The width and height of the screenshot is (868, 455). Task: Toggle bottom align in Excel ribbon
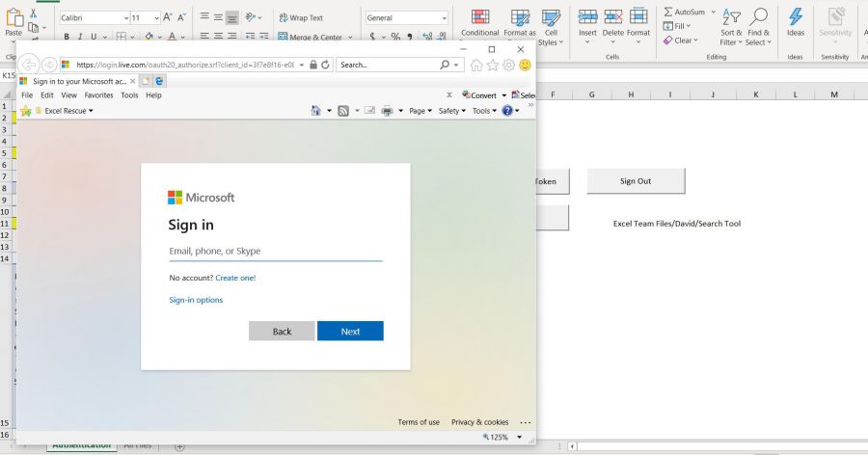coord(231,17)
